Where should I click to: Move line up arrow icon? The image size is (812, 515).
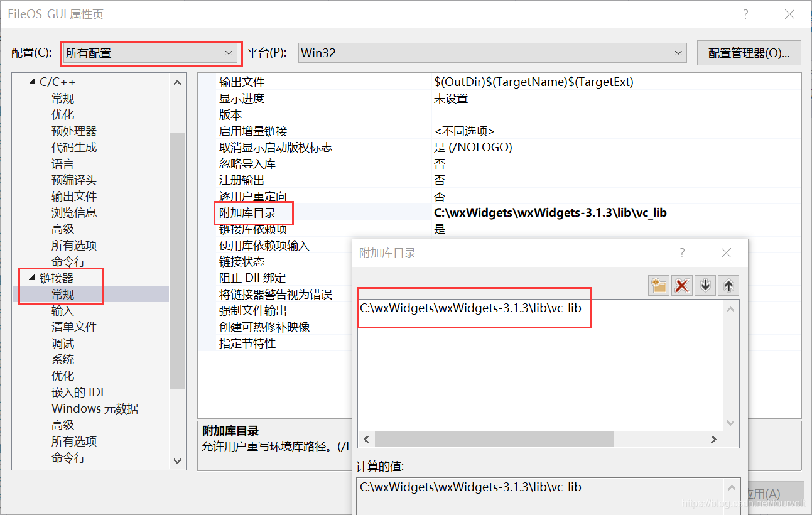tap(728, 286)
